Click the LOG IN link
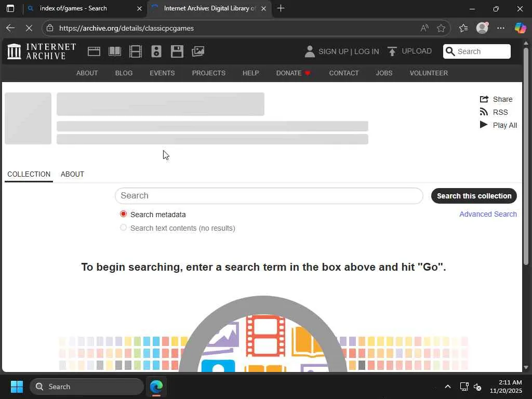 (366, 51)
